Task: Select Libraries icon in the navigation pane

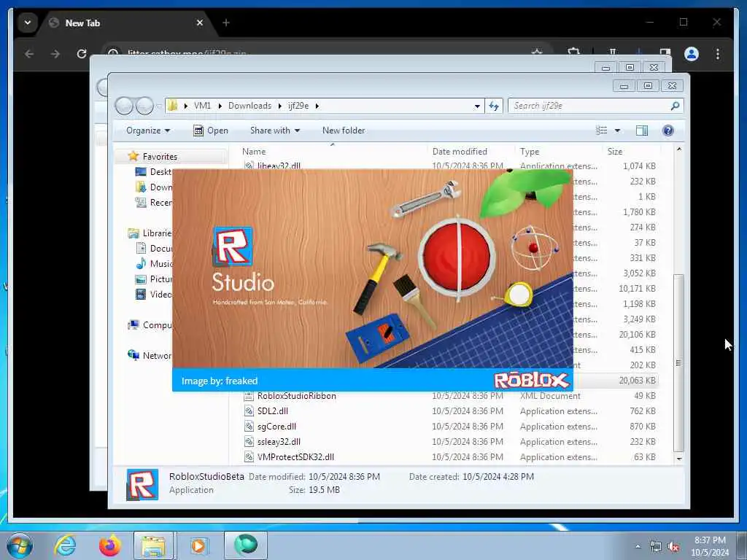Action: (x=133, y=233)
